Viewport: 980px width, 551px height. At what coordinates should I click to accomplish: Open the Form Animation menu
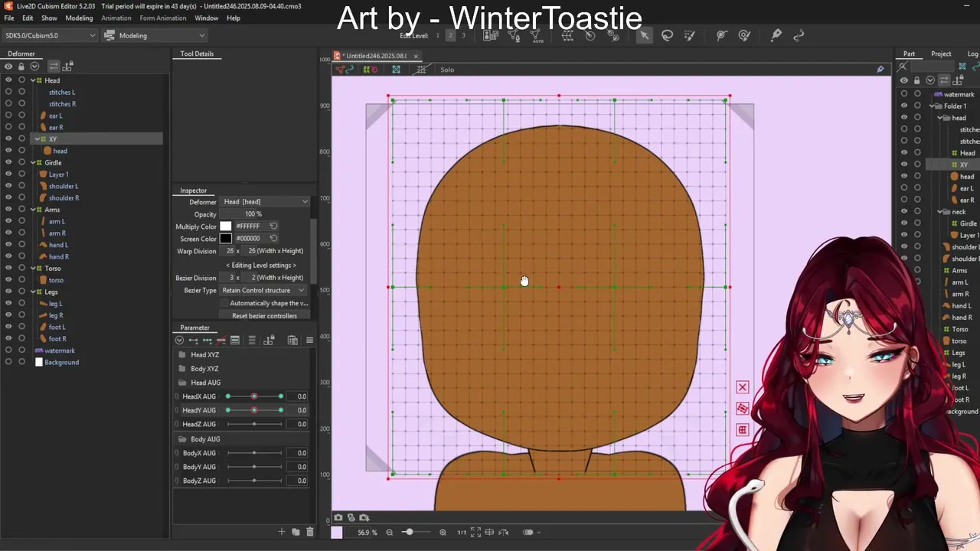pyautogui.click(x=162, y=18)
